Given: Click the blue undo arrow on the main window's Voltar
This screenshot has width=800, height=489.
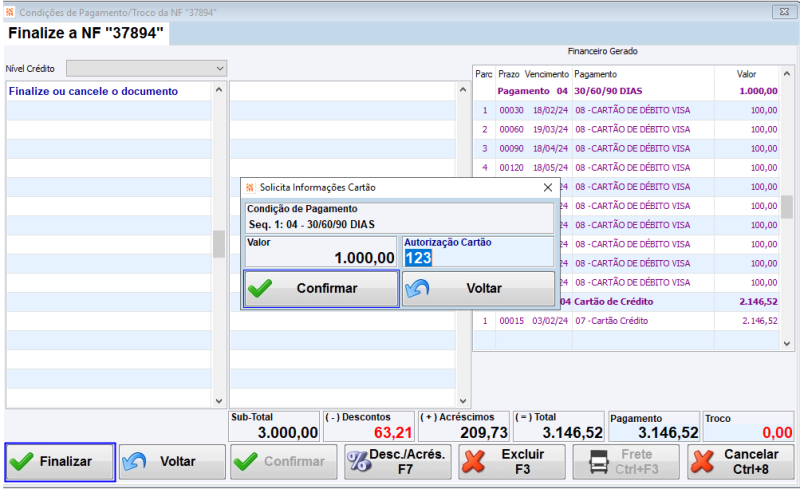Looking at the screenshot, I should tap(135, 461).
